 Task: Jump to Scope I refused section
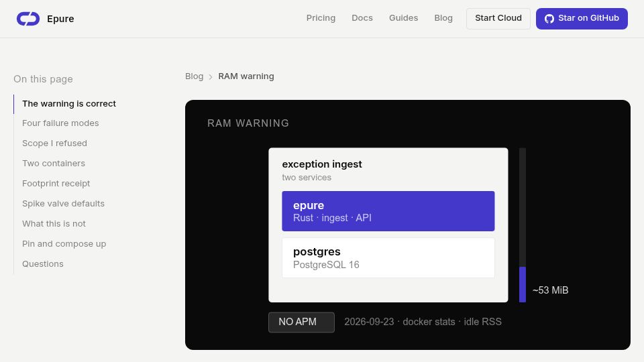(x=54, y=143)
